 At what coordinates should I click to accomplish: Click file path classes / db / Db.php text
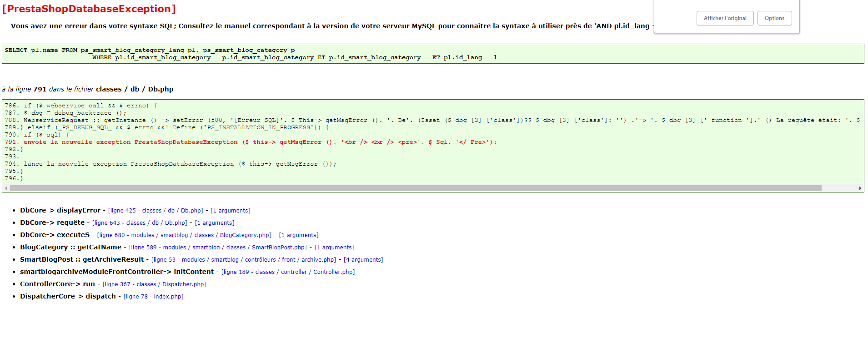(135, 89)
